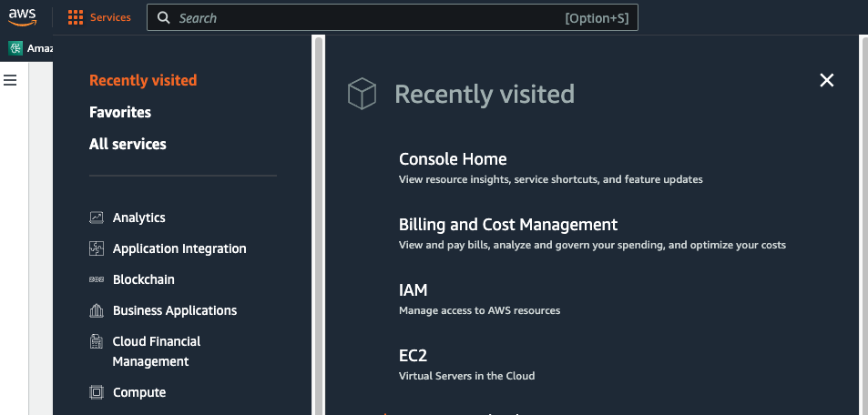Open the Compute category

[x=139, y=392]
